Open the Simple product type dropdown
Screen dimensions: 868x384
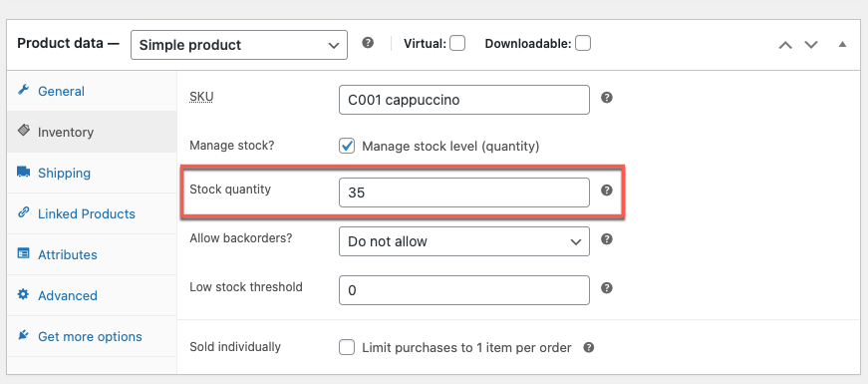coord(239,45)
